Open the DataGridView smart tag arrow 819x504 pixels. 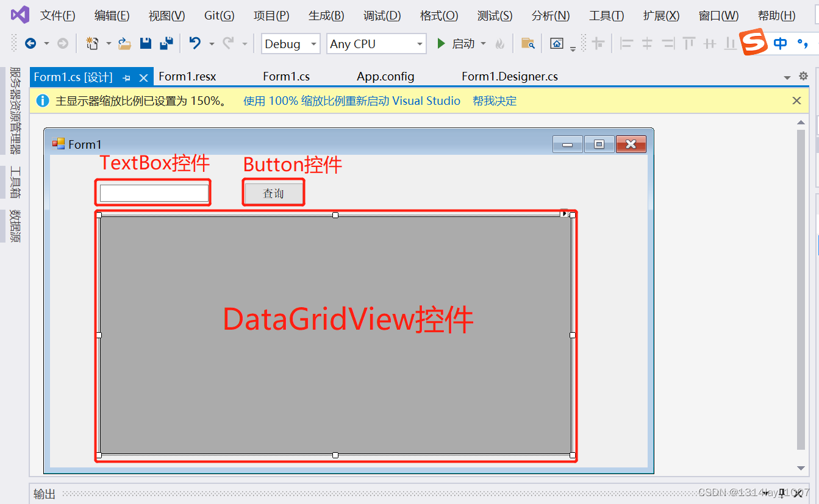(564, 213)
